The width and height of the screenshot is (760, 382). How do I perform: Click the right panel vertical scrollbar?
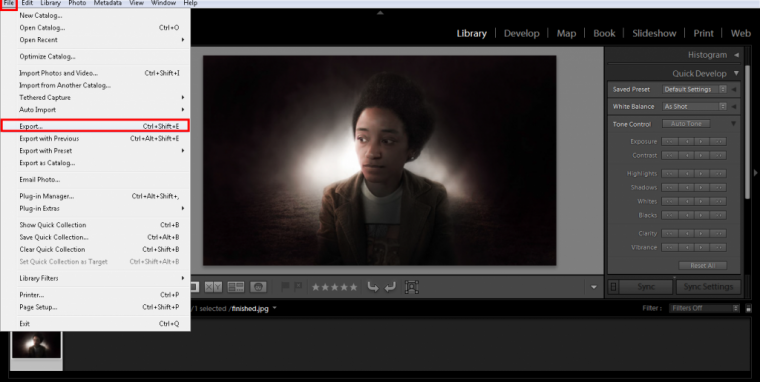click(747, 131)
